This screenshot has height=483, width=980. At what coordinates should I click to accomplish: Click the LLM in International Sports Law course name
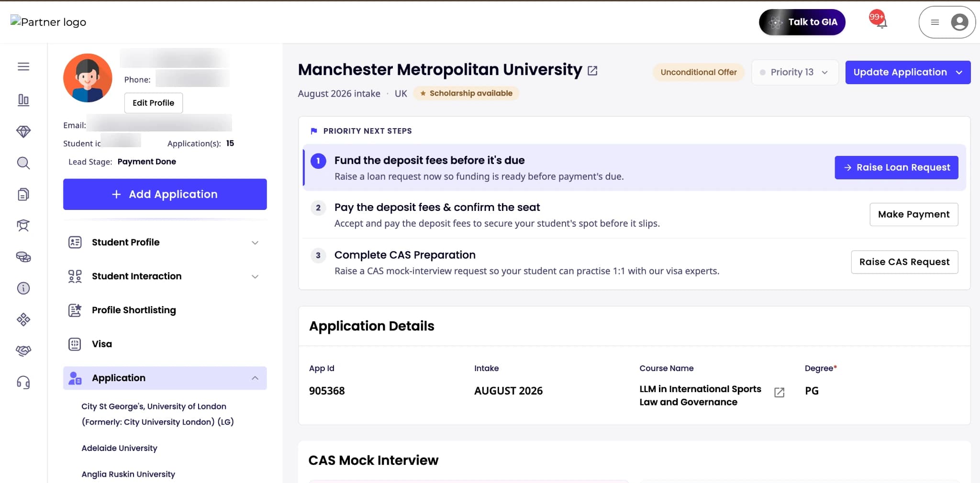click(x=700, y=395)
